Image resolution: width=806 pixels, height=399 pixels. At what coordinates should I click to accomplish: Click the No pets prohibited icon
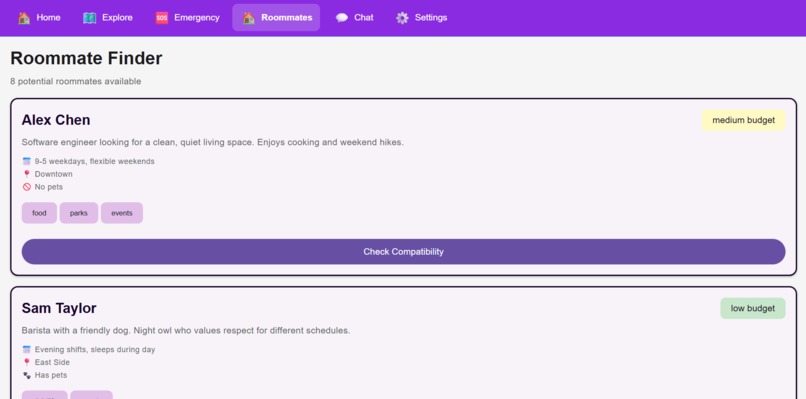click(27, 187)
